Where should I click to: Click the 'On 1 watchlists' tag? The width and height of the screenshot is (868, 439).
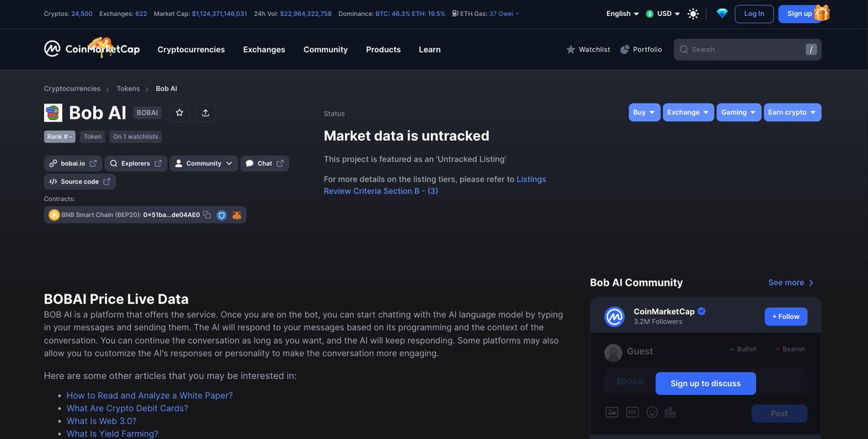click(x=135, y=137)
